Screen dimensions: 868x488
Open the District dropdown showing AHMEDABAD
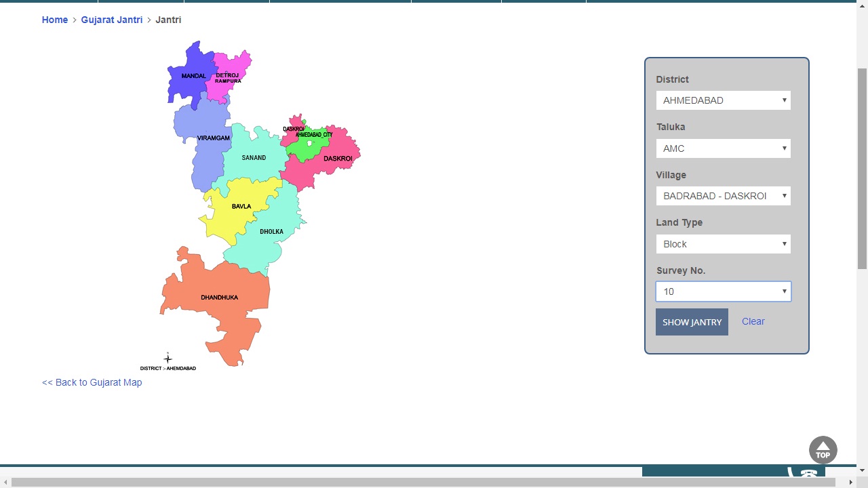pos(723,100)
